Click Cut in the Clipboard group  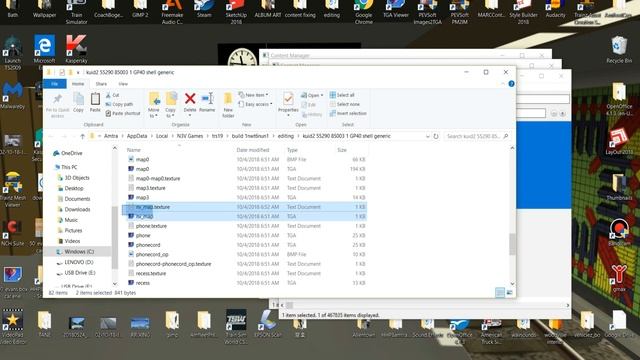coord(112,95)
